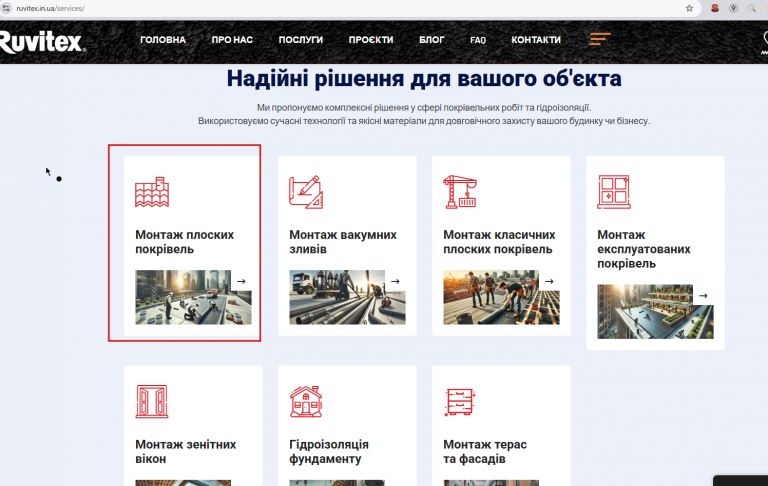The height and width of the screenshot is (486, 768).
Task: Click the red browser extension icon
Action: (715, 8)
